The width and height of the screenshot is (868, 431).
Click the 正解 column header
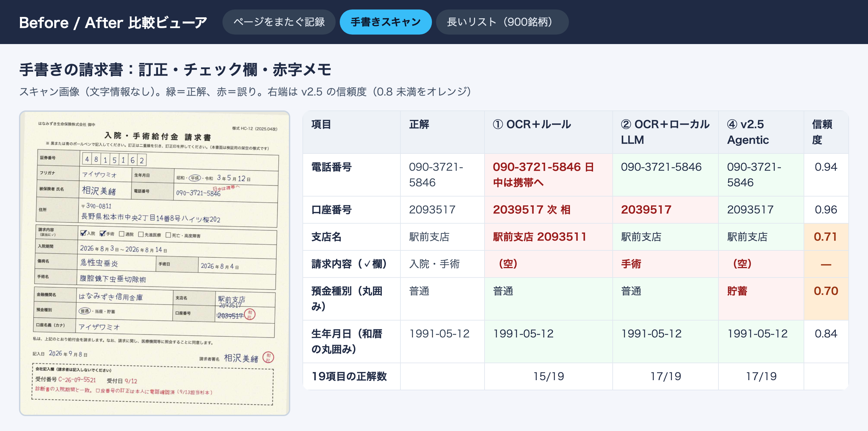[x=442, y=132]
